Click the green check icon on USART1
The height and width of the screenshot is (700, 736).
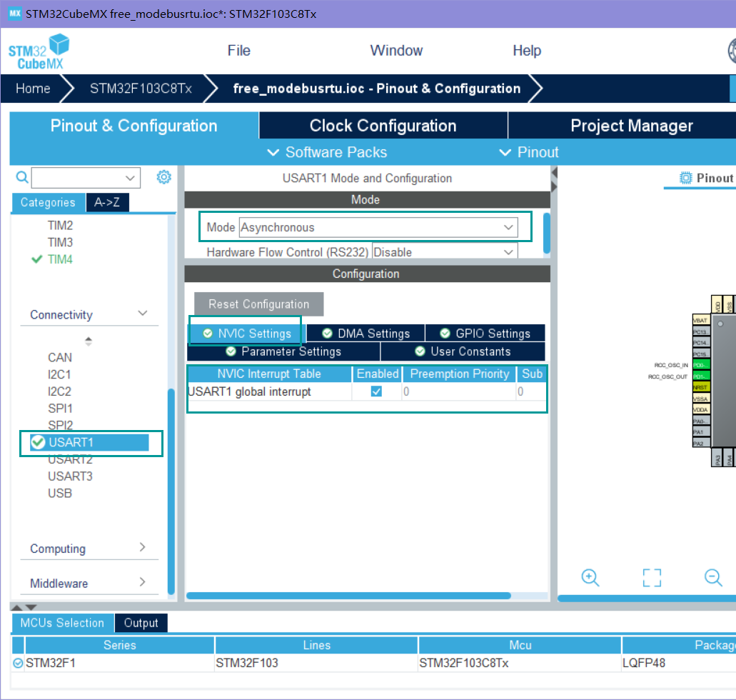click(x=38, y=442)
